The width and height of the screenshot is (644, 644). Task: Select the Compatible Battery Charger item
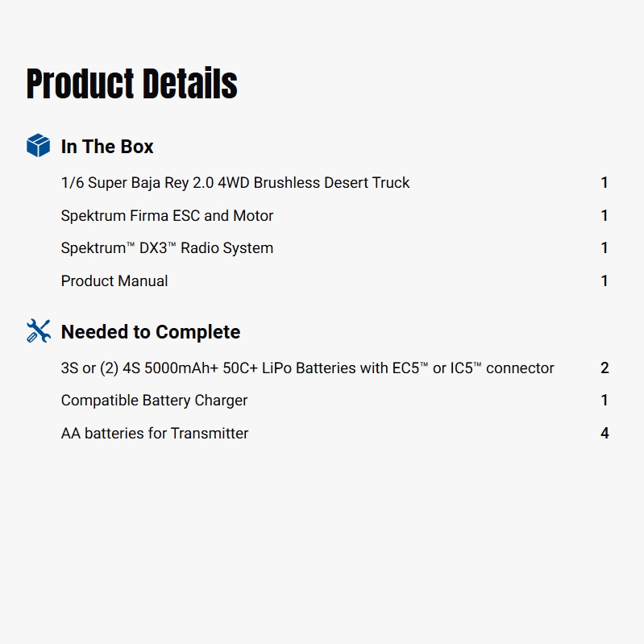click(x=154, y=401)
